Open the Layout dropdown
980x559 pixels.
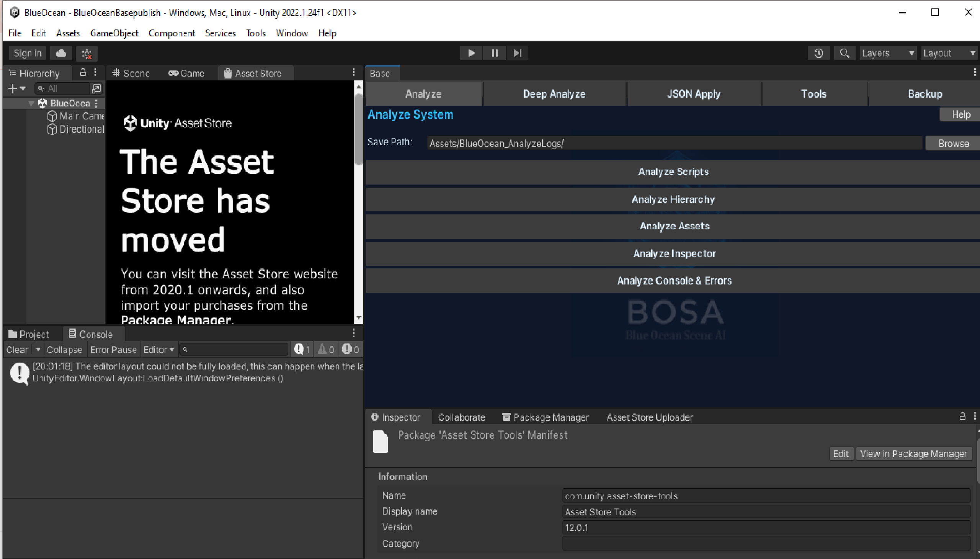(x=949, y=53)
